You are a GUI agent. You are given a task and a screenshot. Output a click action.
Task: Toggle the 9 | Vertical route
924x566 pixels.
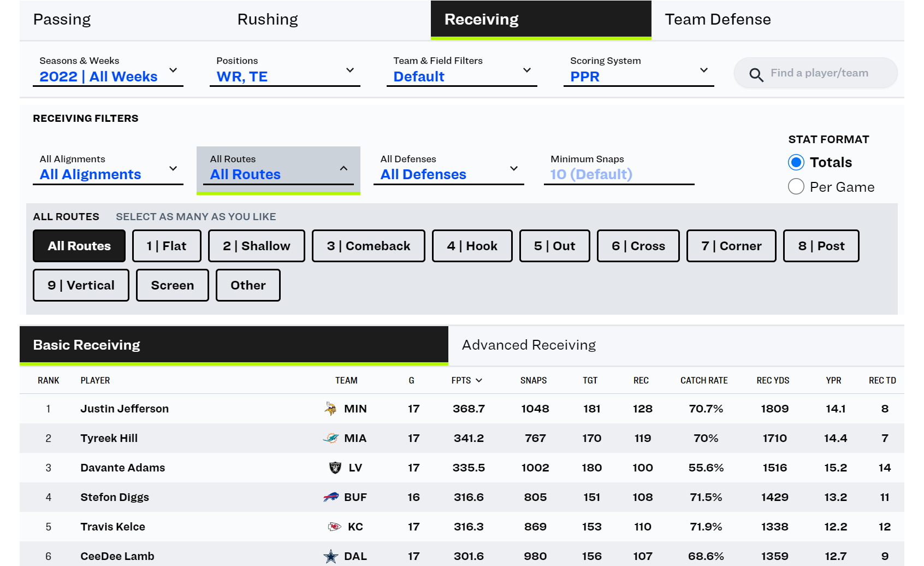pyautogui.click(x=81, y=285)
